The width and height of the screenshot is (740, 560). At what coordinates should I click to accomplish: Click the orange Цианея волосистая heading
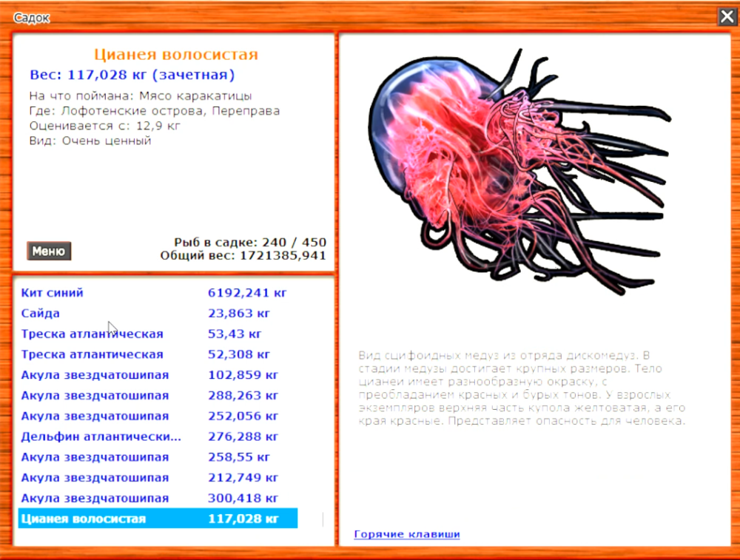tap(176, 55)
